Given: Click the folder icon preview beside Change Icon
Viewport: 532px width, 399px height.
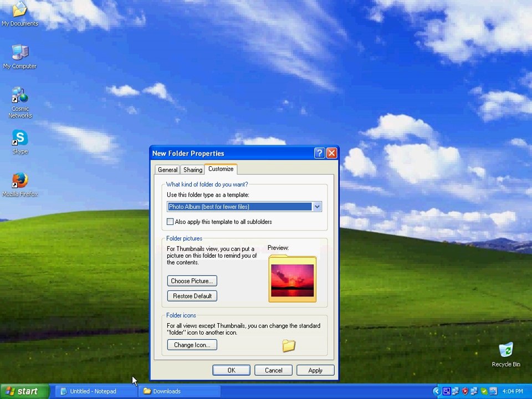Looking at the screenshot, I should pyautogui.click(x=289, y=345).
